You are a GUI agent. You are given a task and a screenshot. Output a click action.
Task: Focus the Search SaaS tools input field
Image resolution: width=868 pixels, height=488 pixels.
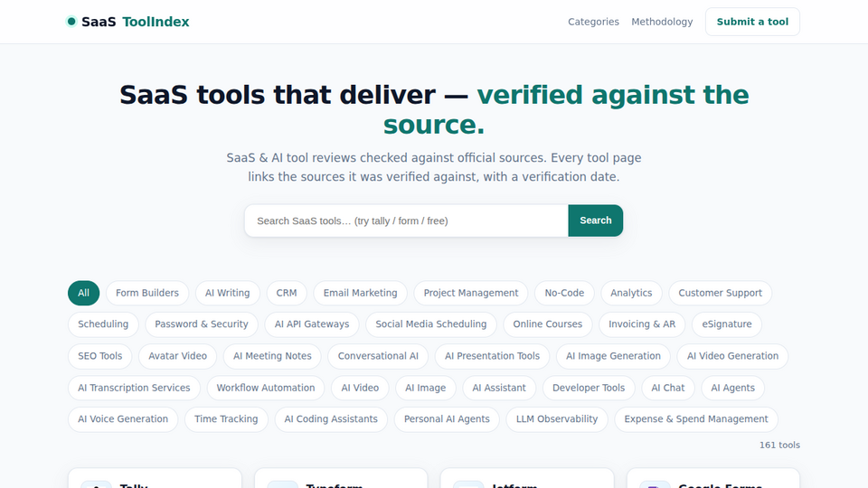click(x=406, y=221)
